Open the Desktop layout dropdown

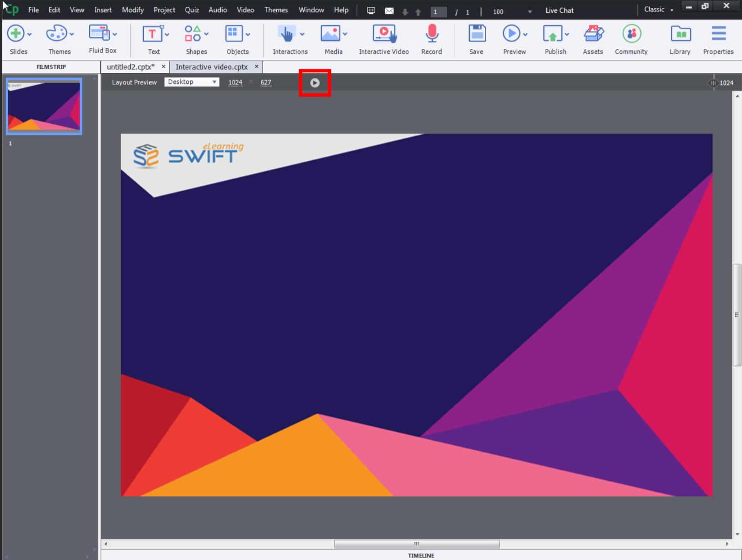pyautogui.click(x=192, y=82)
